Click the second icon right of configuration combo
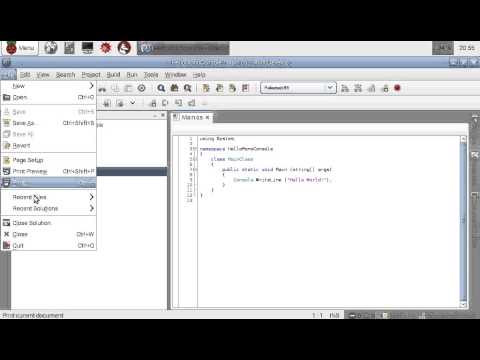480x360 pixels. point(358,88)
